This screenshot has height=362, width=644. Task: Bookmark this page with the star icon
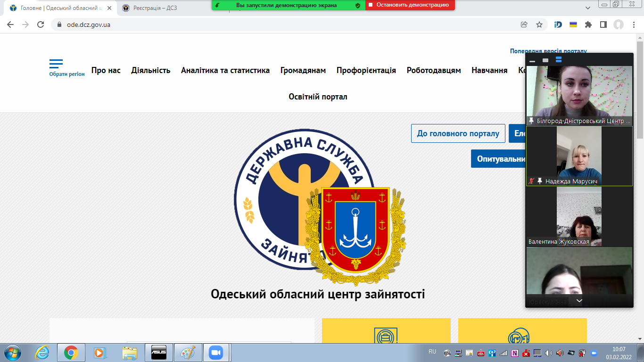(x=539, y=25)
